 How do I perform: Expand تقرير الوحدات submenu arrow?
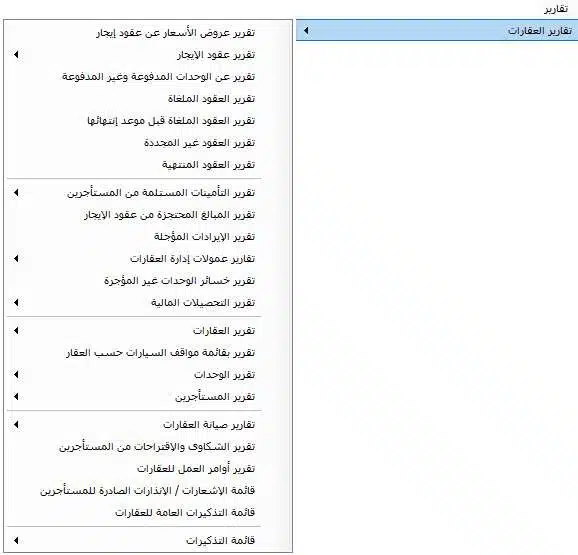tap(16, 375)
